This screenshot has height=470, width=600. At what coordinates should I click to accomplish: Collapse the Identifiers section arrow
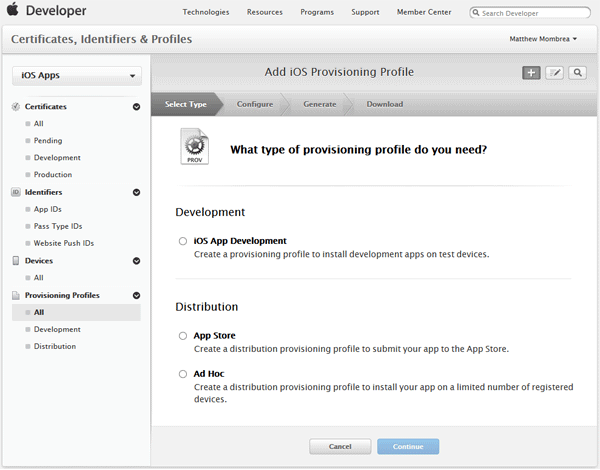[x=136, y=193]
